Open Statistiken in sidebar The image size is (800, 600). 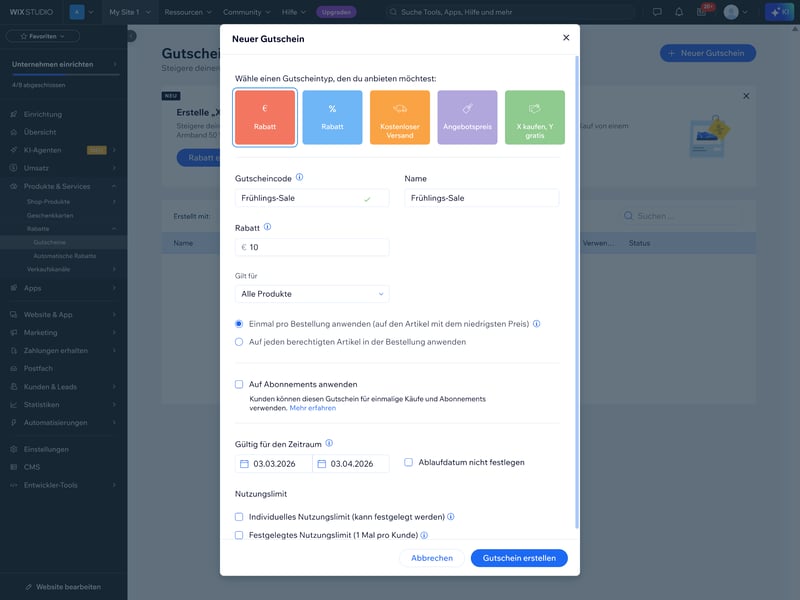[64, 405]
